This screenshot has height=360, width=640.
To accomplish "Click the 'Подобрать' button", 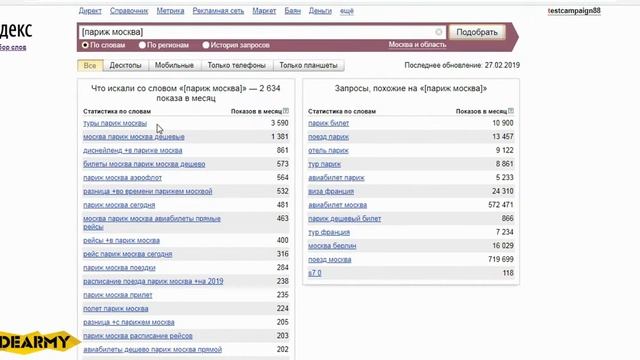I will pos(477,32).
